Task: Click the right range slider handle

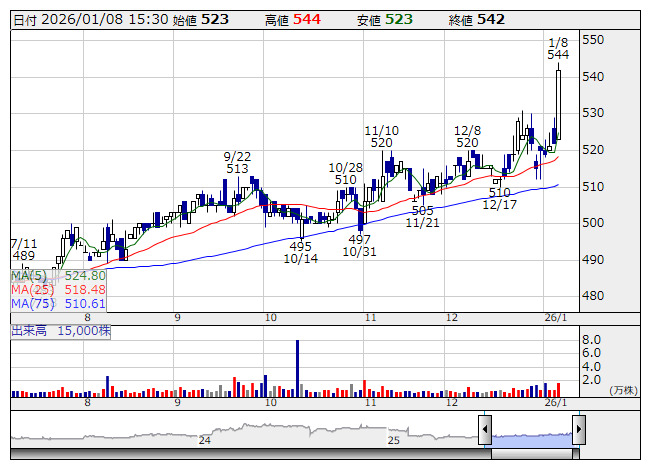Action: tap(578, 431)
